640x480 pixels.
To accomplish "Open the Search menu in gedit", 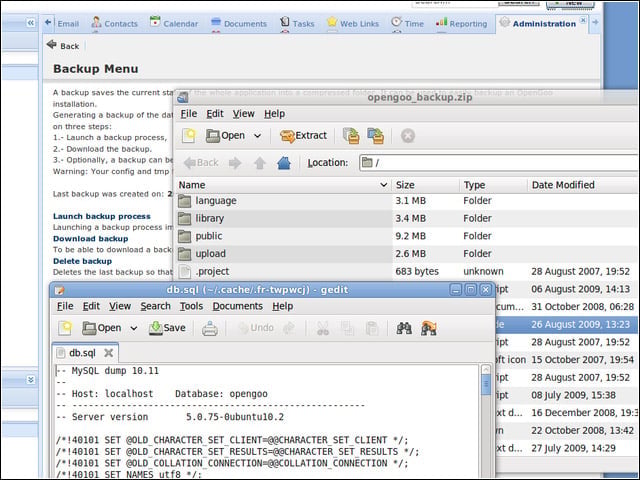I will click(156, 306).
